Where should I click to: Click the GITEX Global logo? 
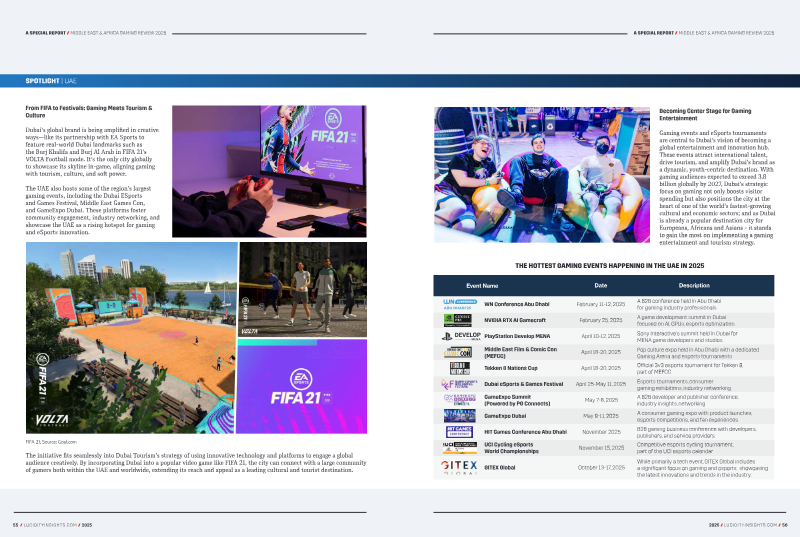(x=459, y=467)
